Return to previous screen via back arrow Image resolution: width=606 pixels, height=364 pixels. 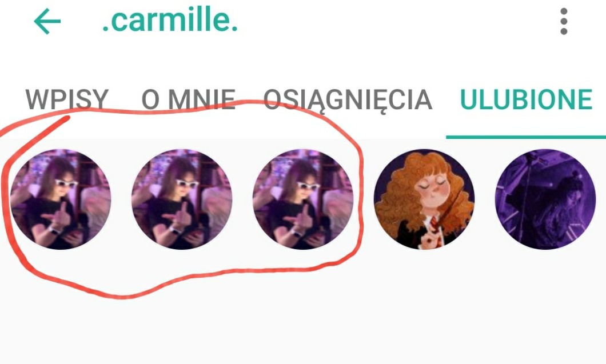[x=47, y=21]
